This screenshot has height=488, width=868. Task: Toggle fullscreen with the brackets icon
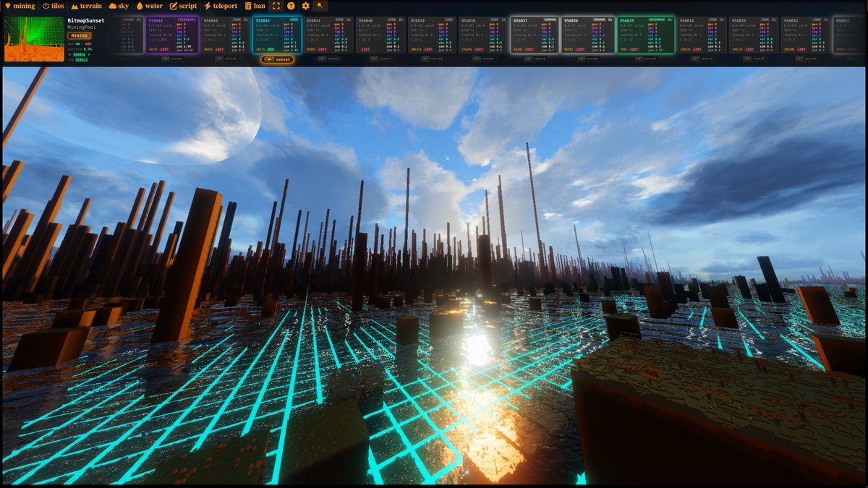pyautogui.click(x=276, y=6)
